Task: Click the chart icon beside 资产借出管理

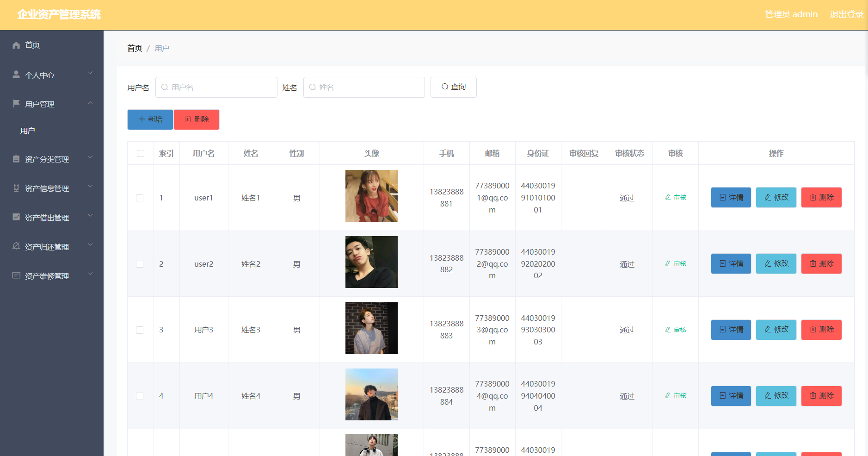Action: (x=16, y=217)
